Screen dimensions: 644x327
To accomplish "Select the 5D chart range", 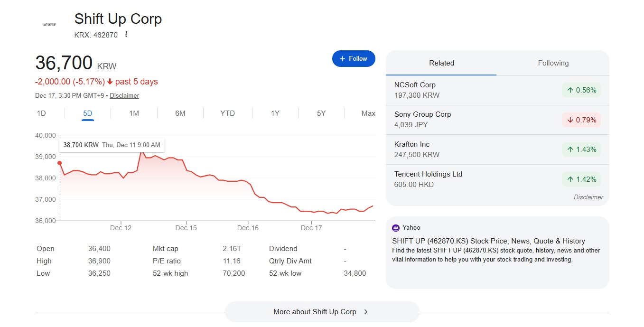I will click(88, 113).
